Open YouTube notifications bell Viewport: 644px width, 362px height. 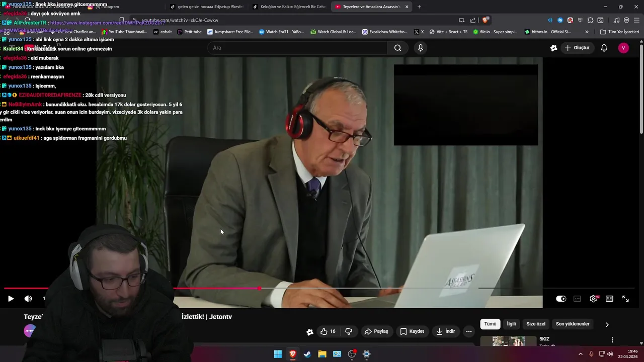point(604,48)
